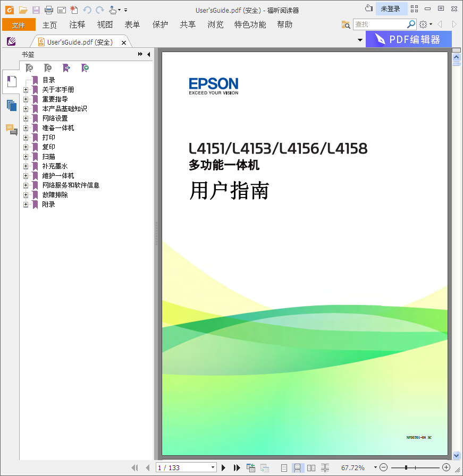This screenshot has height=476, width=463.
Task: Click the bookmark with arrow icon
Action: click(x=66, y=68)
